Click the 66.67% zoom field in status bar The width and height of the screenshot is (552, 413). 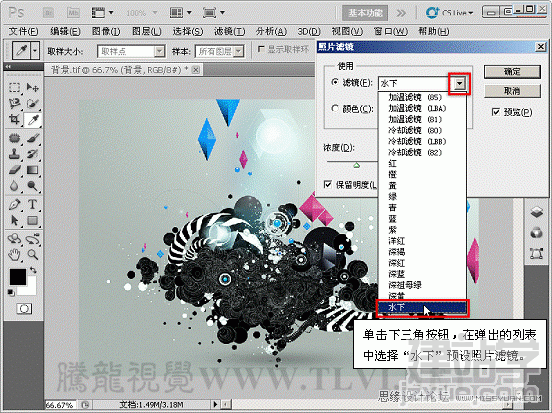[60, 405]
